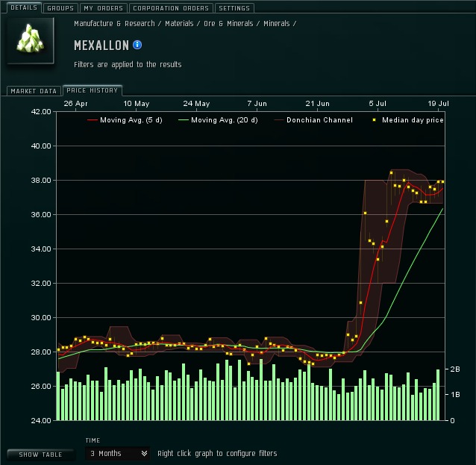
Task: Navigate to Manufacture & Research breadcrumb
Action: tap(114, 24)
